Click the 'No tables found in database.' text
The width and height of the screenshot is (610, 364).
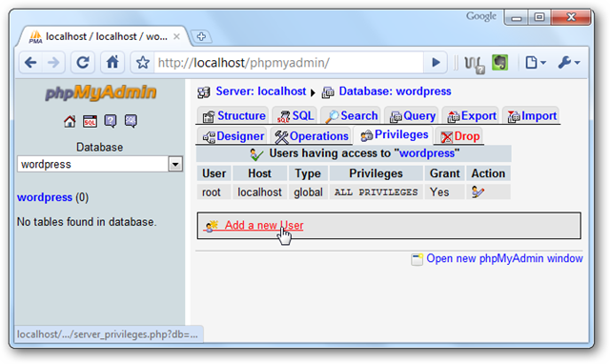(87, 222)
